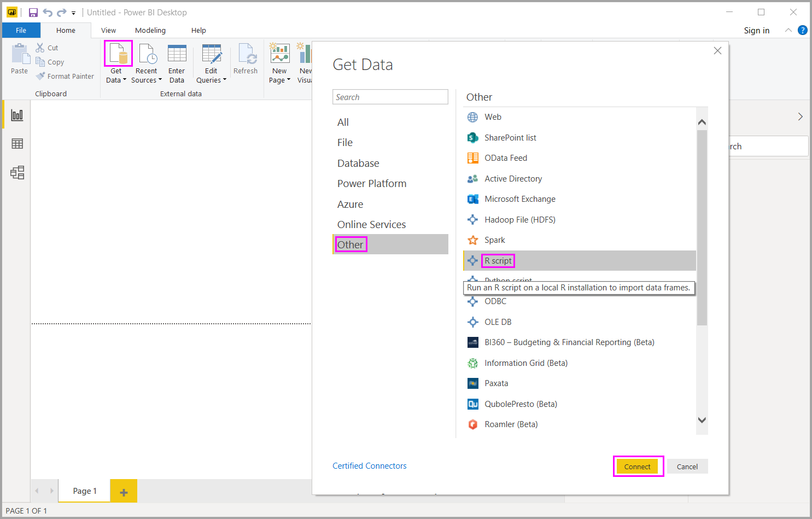
Task: Choose the All category in Get Data
Action: click(x=390, y=122)
